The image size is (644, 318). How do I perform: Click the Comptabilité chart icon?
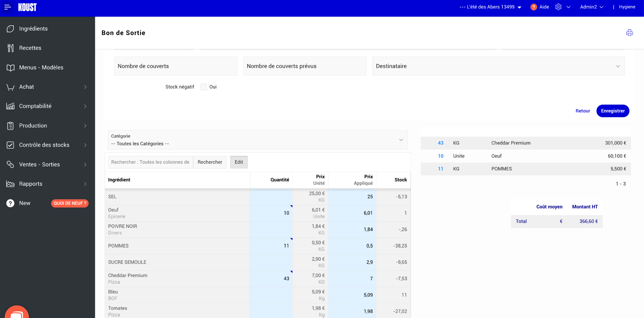coord(10,106)
